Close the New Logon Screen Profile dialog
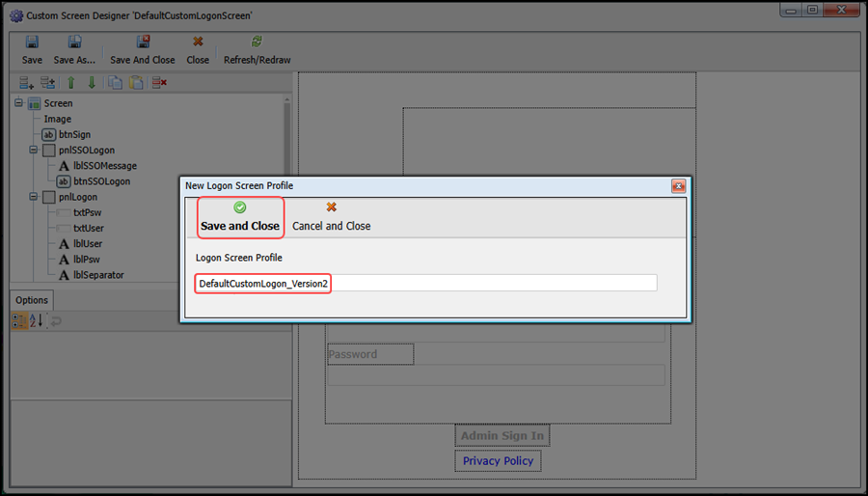Image resolution: width=868 pixels, height=496 pixels. click(678, 185)
